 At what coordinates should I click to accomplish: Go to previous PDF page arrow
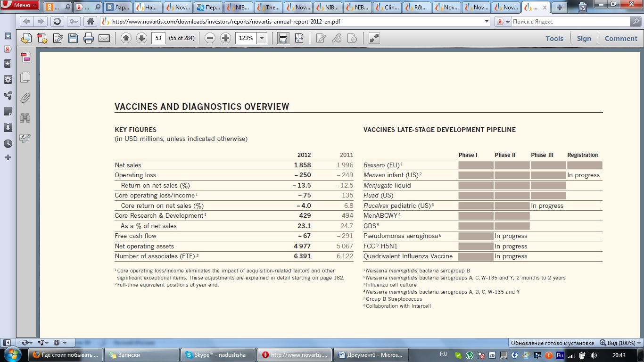[x=126, y=38]
